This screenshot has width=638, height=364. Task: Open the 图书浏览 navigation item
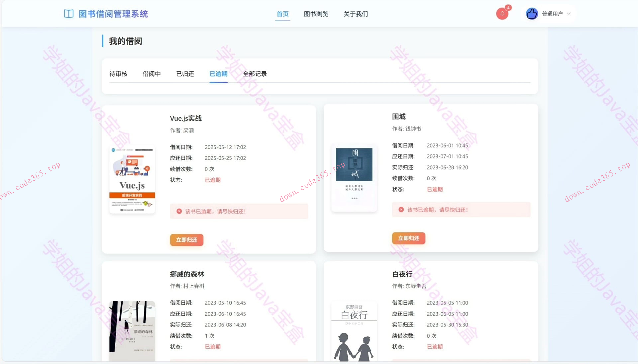(x=316, y=14)
